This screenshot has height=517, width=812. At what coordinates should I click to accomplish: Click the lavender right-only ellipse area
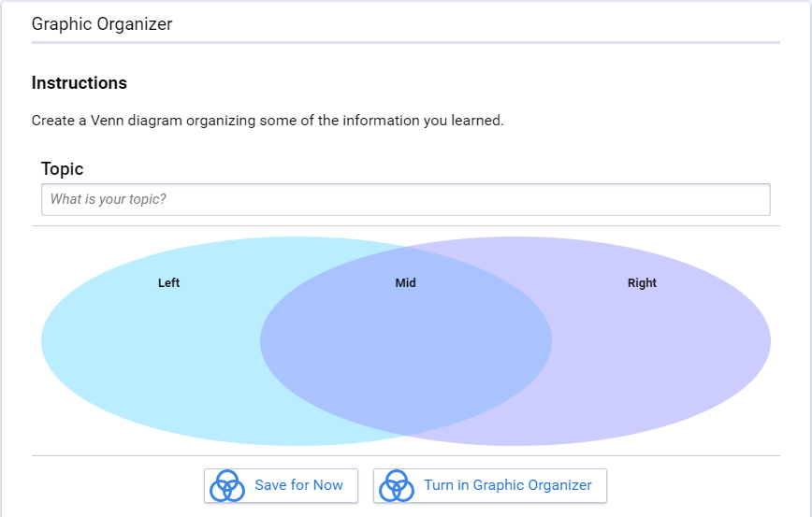click(663, 352)
